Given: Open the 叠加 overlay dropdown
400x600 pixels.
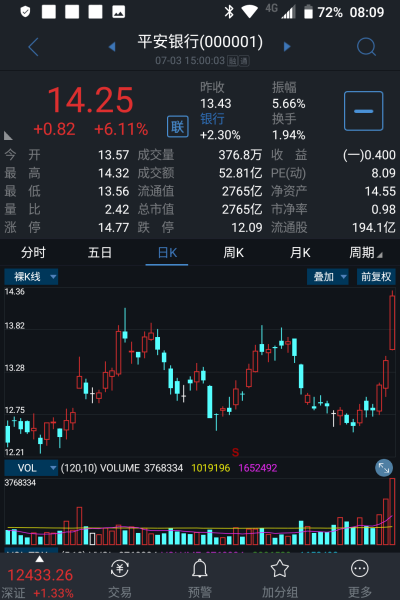Looking at the screenshot, I should pos(328,277).
